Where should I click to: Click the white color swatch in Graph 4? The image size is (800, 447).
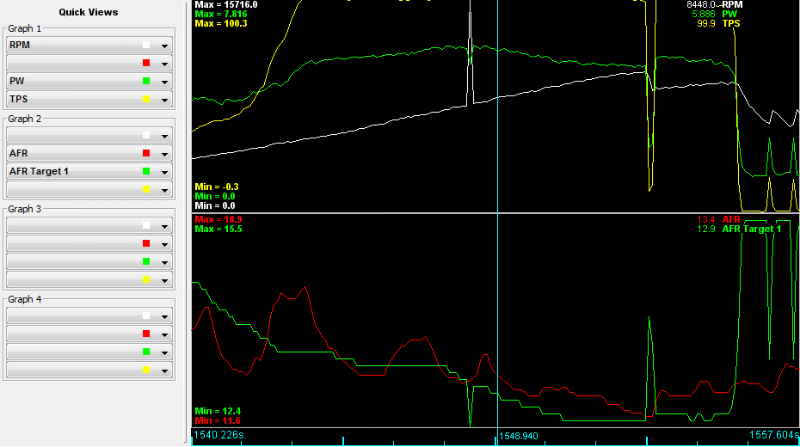click(146, 316)
